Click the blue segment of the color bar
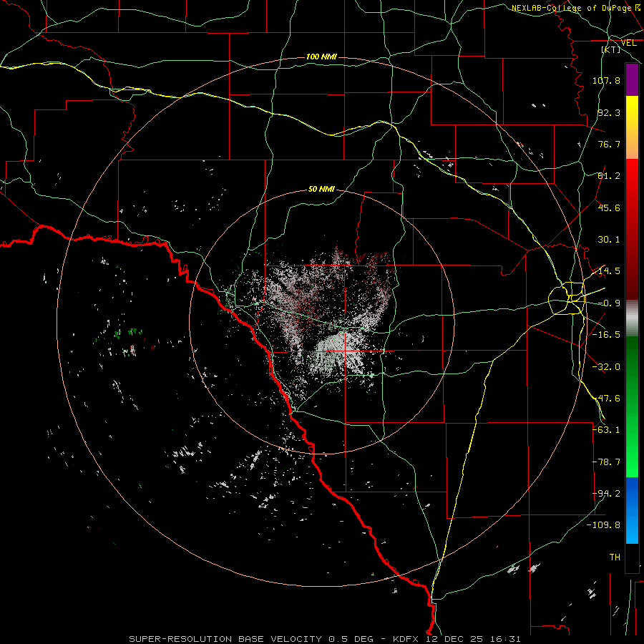644x644 pixels. click(632, 510)
